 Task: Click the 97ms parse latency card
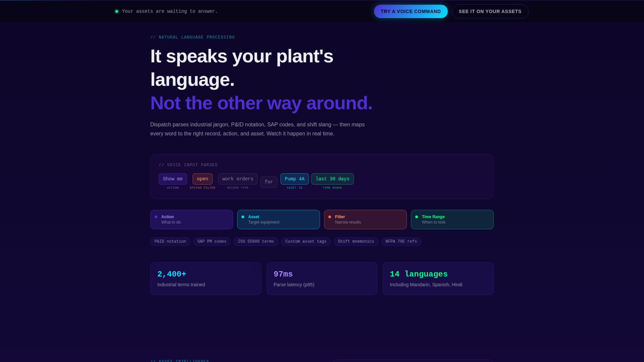pyautogui.click(x=322, y=279)
